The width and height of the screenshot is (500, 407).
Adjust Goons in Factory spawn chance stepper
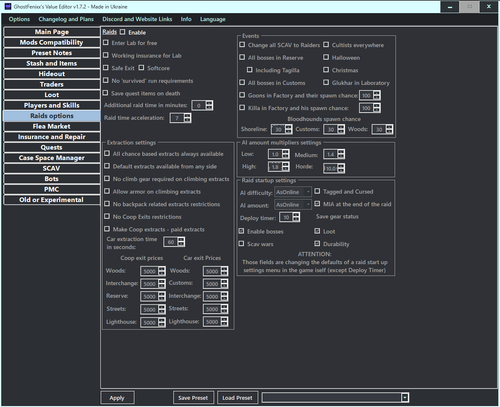377,96
